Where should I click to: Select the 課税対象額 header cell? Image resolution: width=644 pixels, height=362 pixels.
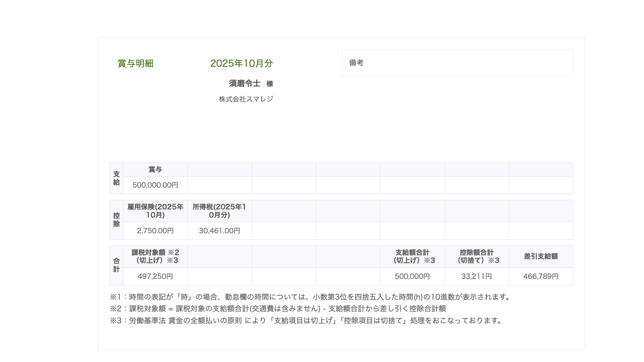click(155, 257)
